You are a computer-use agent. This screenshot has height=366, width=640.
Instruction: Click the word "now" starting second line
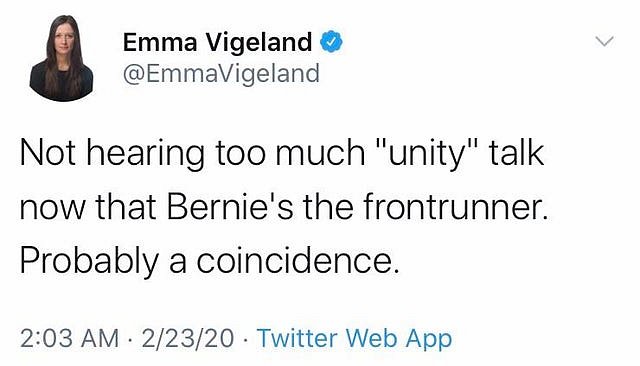pos(53,209)
